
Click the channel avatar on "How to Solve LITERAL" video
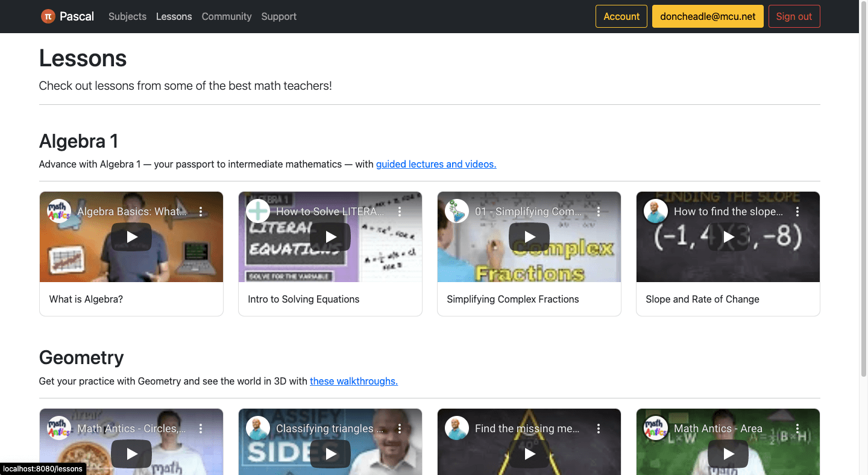pyautogui.click(x=257, y=211)
